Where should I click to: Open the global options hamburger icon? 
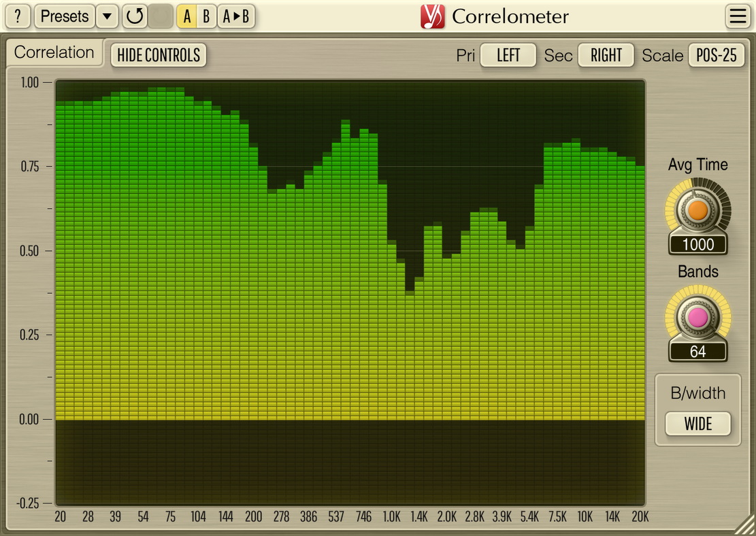738,16
